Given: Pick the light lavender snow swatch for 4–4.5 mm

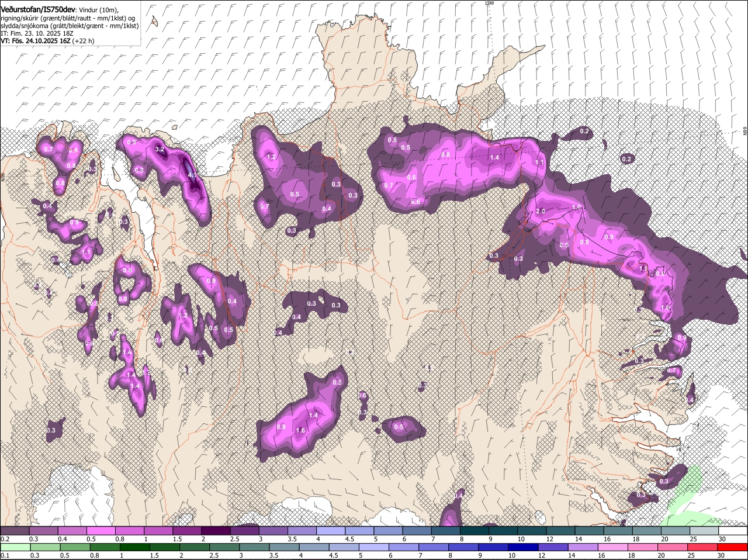Looking at the screenshot, I should pos(331,531).
